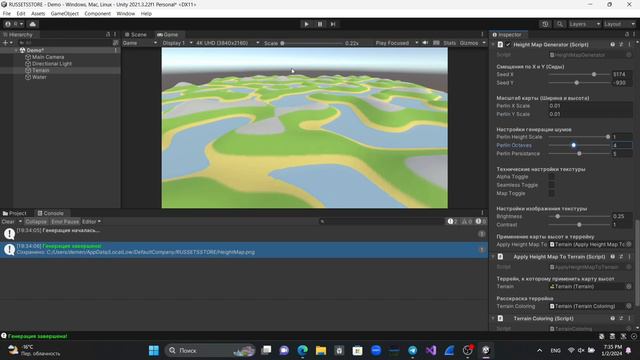
Task: Open Undo History from the toolbar
Action: coord(545,24)
